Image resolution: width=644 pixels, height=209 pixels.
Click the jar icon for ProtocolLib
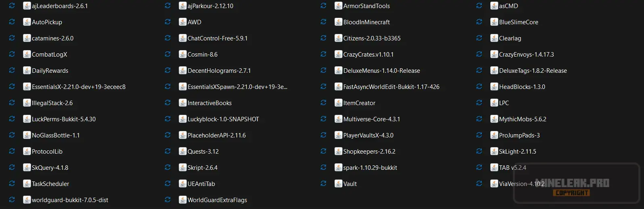pyautogui.click(x=27, y=152)
